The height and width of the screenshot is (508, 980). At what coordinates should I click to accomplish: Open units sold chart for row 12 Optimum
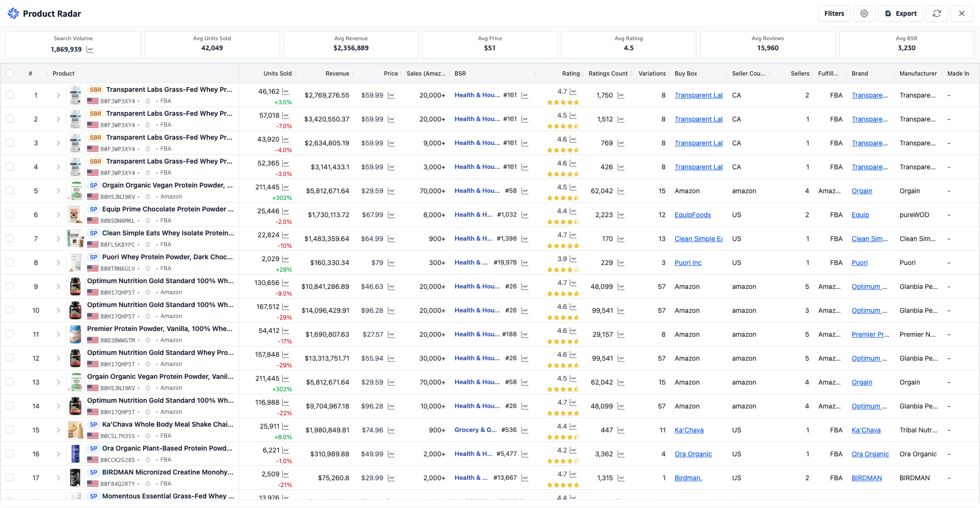click(x=286, y=355)
